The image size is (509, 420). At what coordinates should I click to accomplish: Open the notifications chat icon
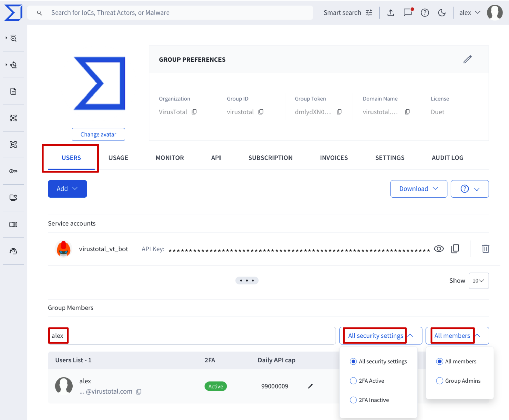click(x=408, y=12)
